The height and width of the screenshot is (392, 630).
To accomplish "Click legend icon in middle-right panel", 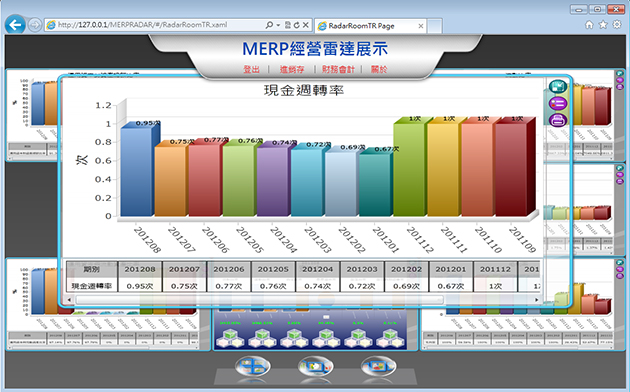I will 620,175.
